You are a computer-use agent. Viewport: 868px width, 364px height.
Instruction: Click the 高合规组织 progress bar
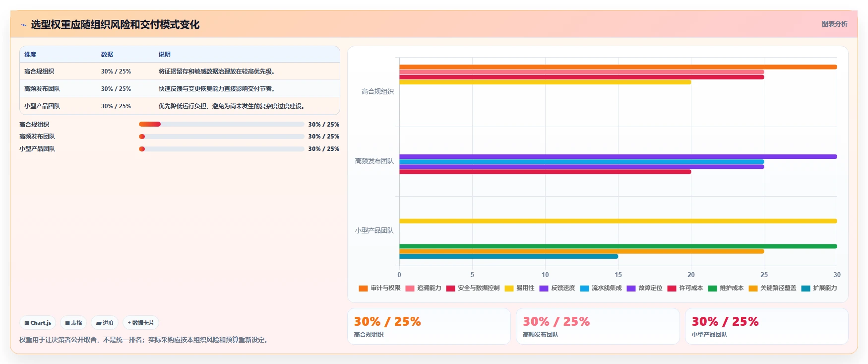[x=221, y=124]
